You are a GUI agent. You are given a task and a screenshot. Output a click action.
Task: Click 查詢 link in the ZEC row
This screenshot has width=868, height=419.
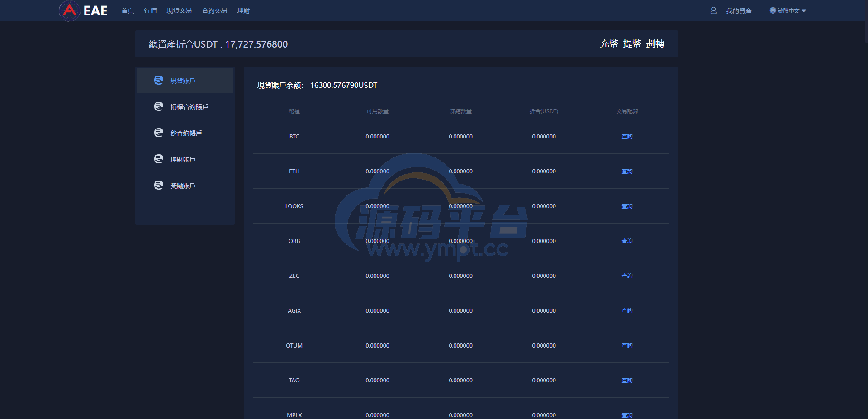click(x=627, y=276)
